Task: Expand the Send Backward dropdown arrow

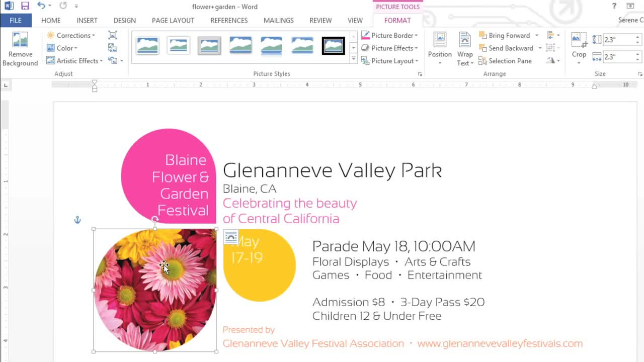Action: 540,48
